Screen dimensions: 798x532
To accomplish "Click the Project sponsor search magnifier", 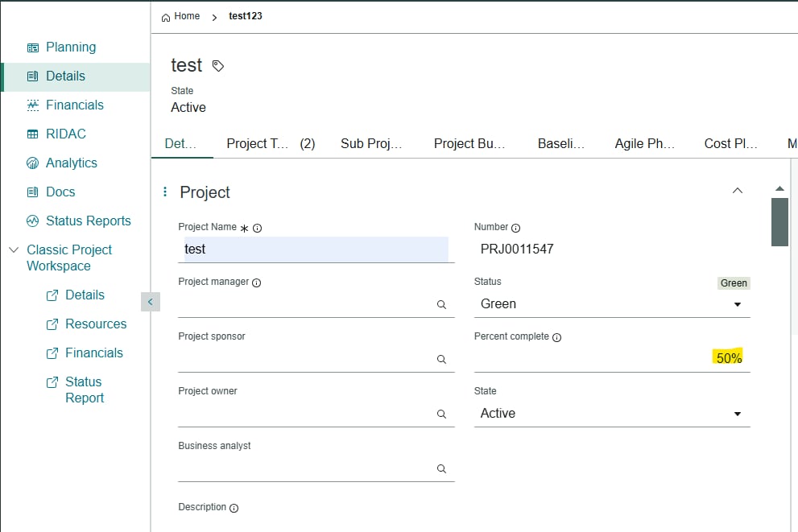I will coord(441,359).
